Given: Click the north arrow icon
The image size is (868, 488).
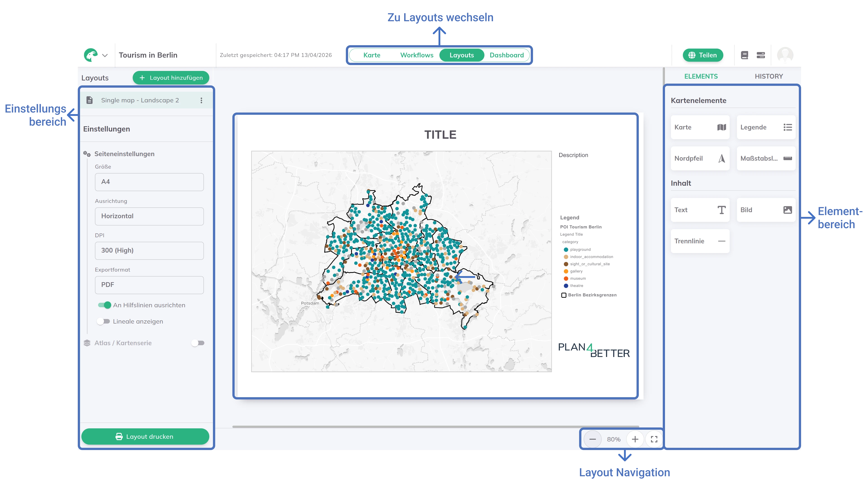Looking at the screenshot, I should coord(722,158).
